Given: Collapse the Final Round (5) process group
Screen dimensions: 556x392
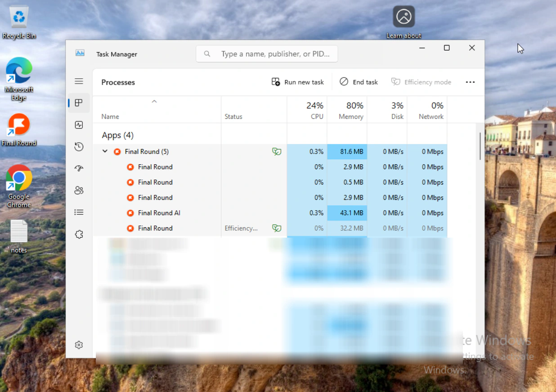Looking at the screenshot, I should pos(105,151).
